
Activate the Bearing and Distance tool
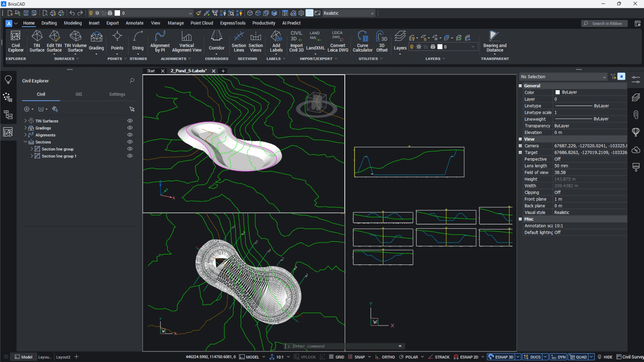[x=494, y=41]
